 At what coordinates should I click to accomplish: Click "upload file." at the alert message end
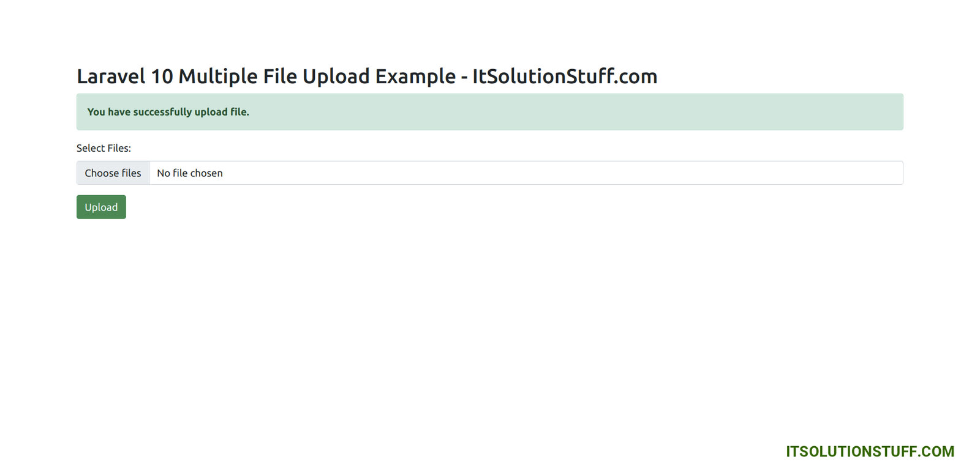(222, 112)
